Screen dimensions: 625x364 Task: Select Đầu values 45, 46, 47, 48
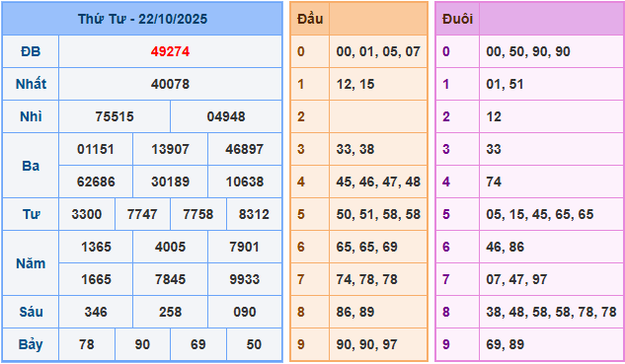[378, 182]
